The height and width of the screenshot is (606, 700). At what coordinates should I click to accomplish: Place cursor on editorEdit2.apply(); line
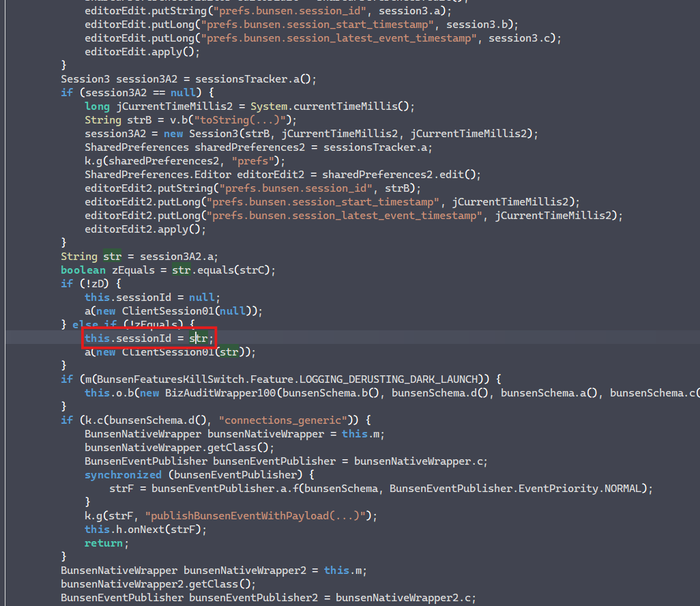coord(145,229)
